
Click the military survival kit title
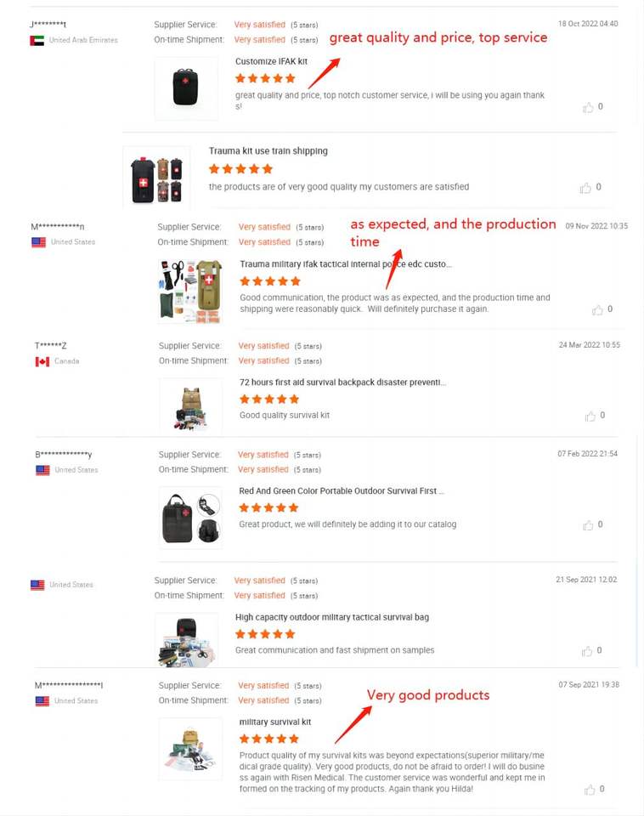[x=274, y=722]
